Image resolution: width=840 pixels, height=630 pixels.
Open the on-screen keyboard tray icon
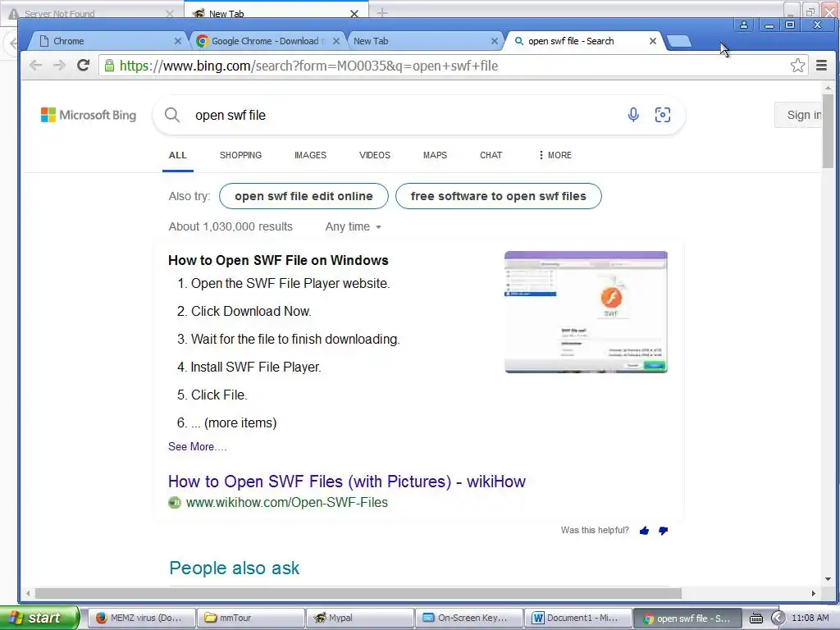coord(756,619)
